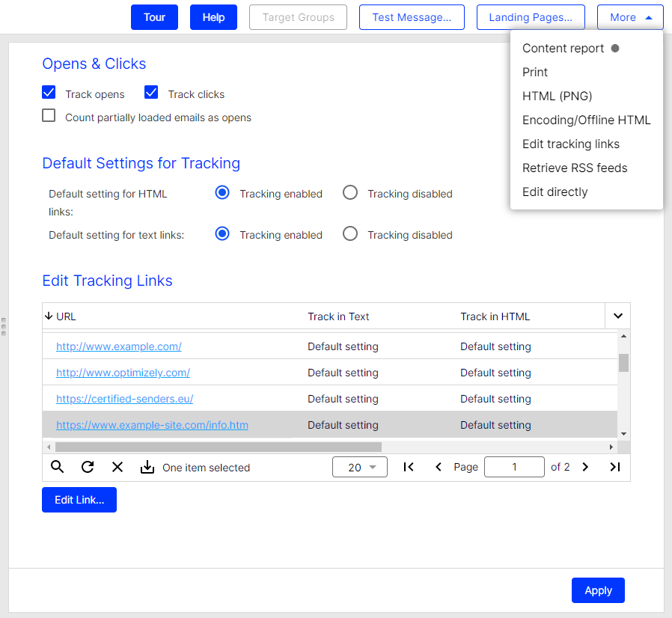
Task: Open Content report from More menu
Action: coord(563,48)
